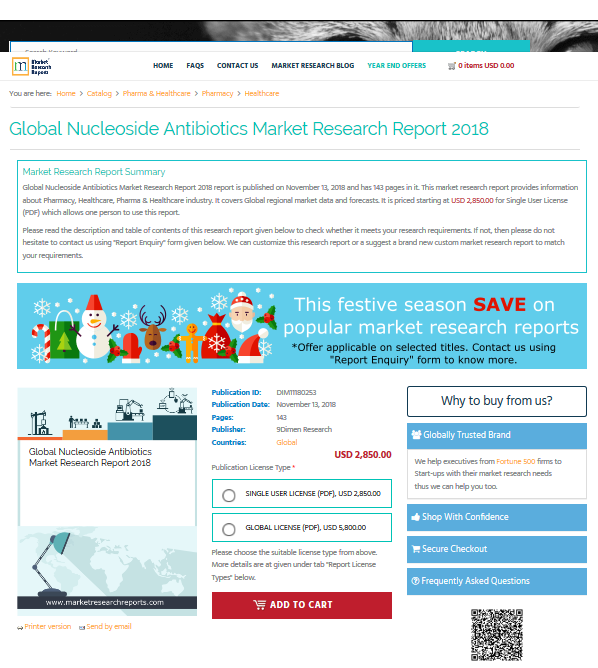Click the Fortune 500 link

(x=515, y=461)
